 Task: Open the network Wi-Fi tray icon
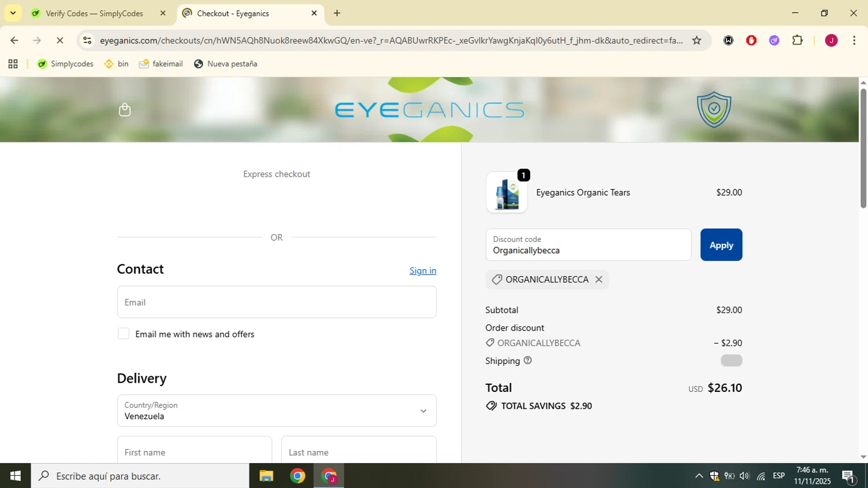click(761, 476)
